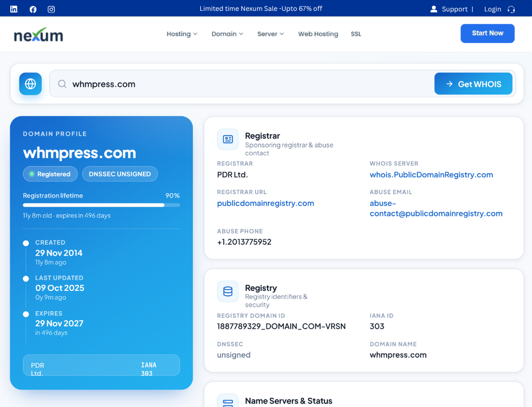Select abuse phone +1.2013775952
The height and width of the screenshot is (407, 532).
pyautogui.click(x=244, y=242)
